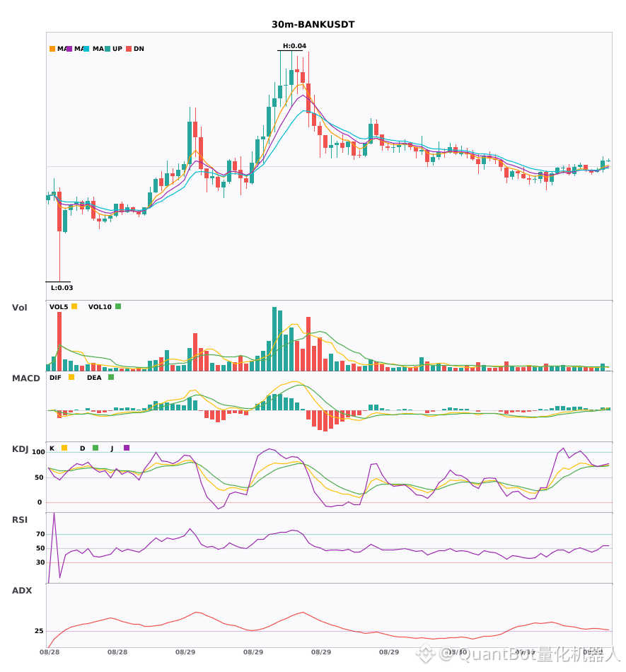The image size is (626, 672).
Task: Click the yellow DIF legend swatch
Action: tap(71, 377)
